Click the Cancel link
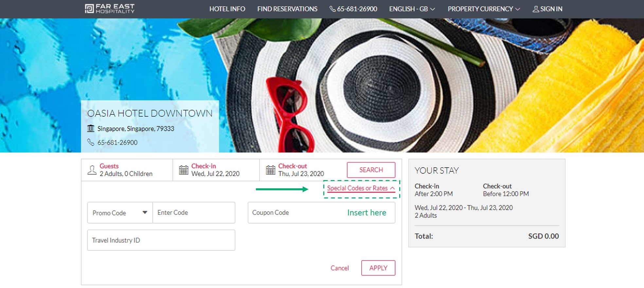644x288 pixels. (340, 268)
